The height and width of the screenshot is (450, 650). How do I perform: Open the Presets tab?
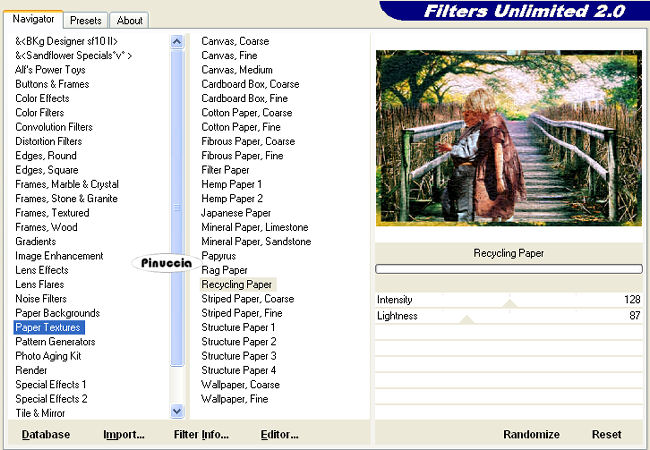coord(85,20)
